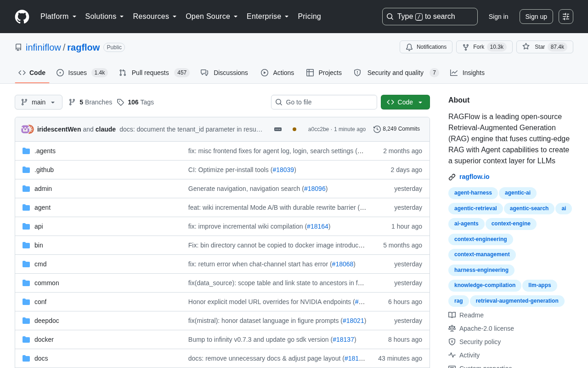Click the Go to file input
The width and height of the screenshot is (588, 368).
tap(324, 102)
